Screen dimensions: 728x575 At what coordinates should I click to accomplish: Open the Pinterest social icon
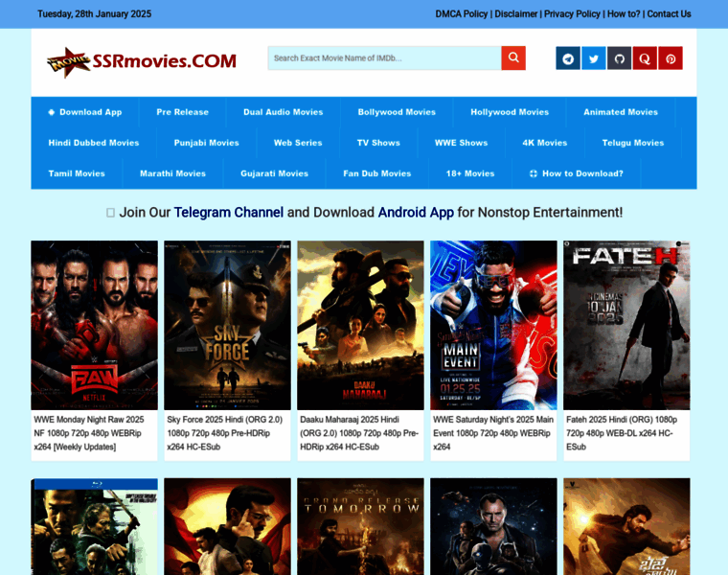671,58
